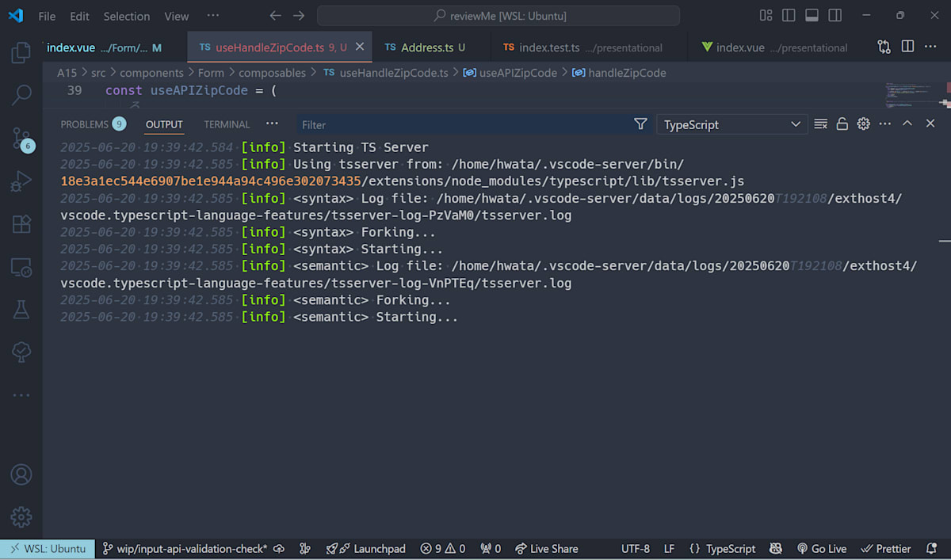This screenshot has height=560, width=951.
Task: Toggle the secondary side bar
Action: point(835,16)
